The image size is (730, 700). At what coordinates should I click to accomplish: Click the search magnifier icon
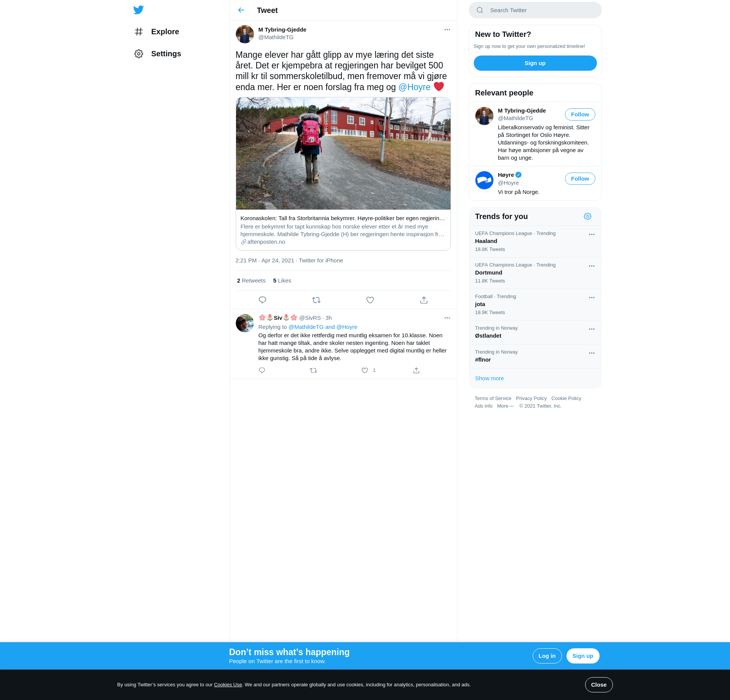(480, 10)
